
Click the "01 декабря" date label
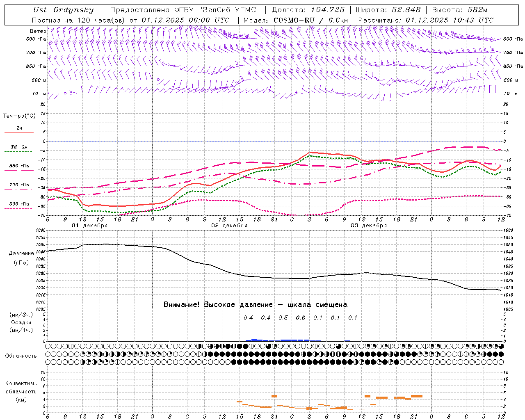coord(90,226)
